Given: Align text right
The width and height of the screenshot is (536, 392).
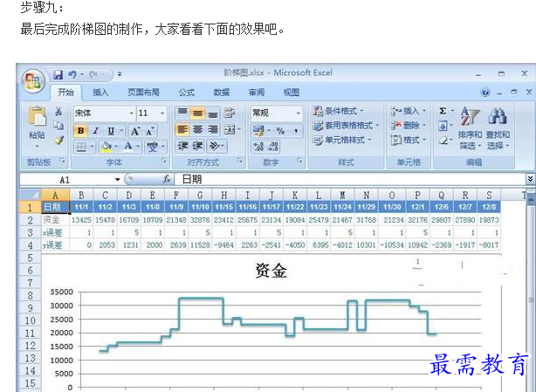Looking at the screenshot, I should point(213,129).
